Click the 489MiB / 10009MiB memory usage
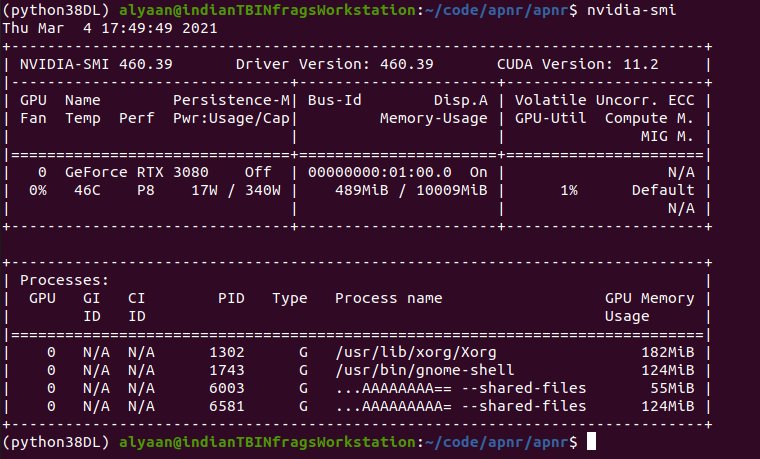 point(411,190)
